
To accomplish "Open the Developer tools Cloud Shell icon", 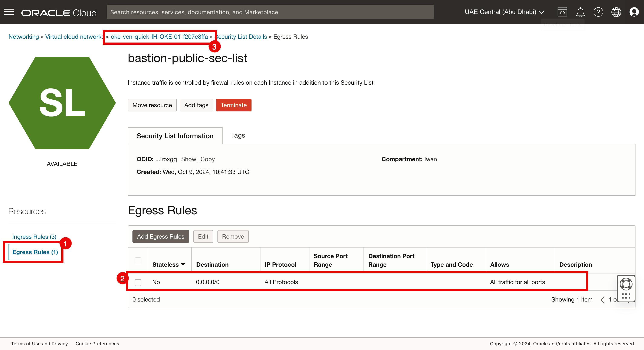I will (x=562, y=12).
